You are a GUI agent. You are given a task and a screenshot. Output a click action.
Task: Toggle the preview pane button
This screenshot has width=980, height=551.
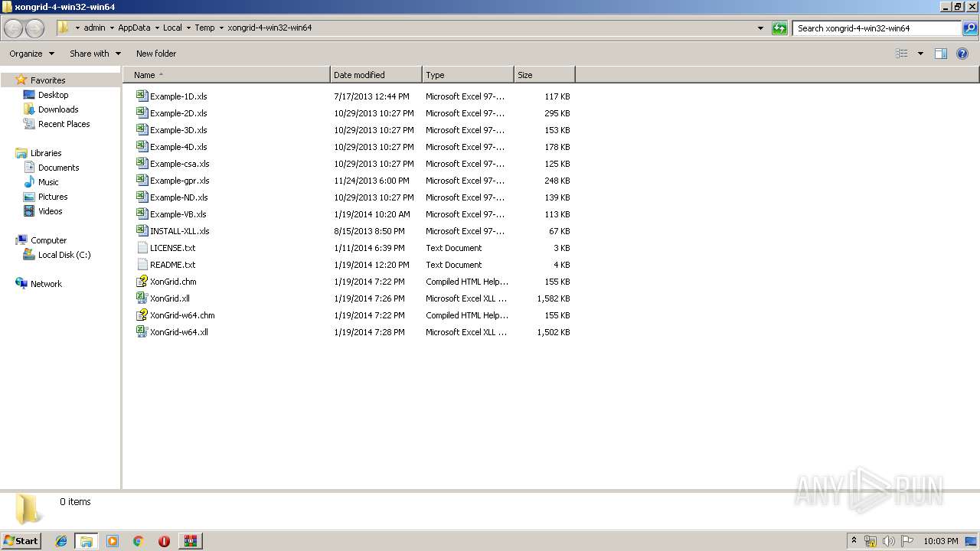[x=941, y=54]
